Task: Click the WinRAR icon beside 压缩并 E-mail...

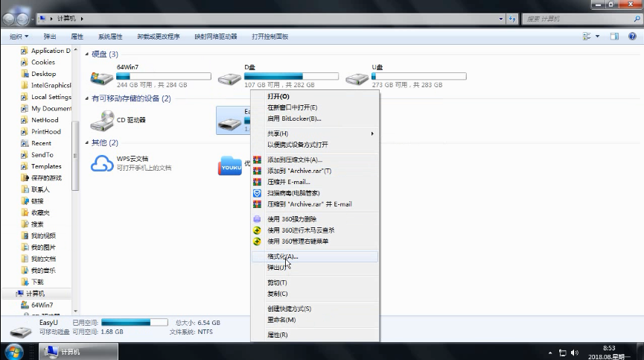Action: pyautogui.click(x=257, y=182)
